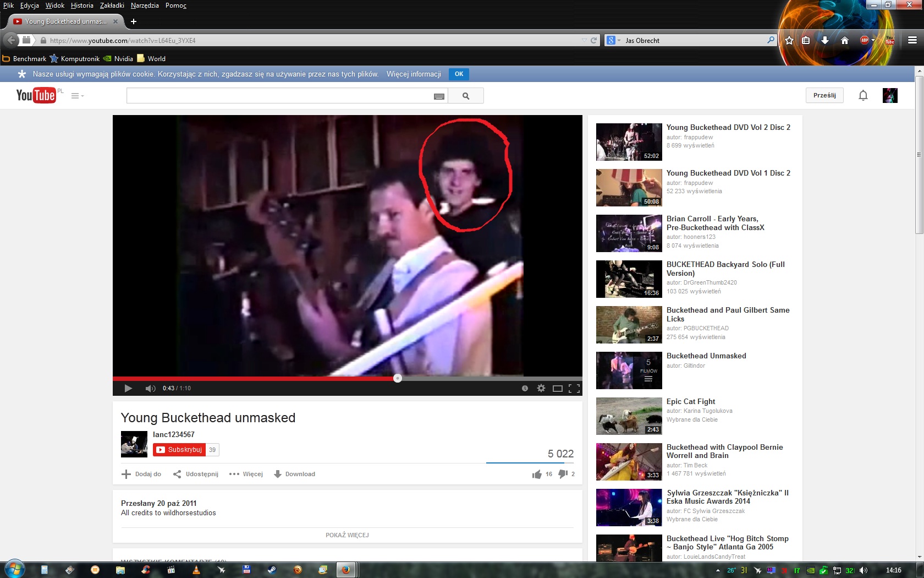This screenshot has width=924, height=578.
Task: Click the Download button
Action: [x=294, y=474]
